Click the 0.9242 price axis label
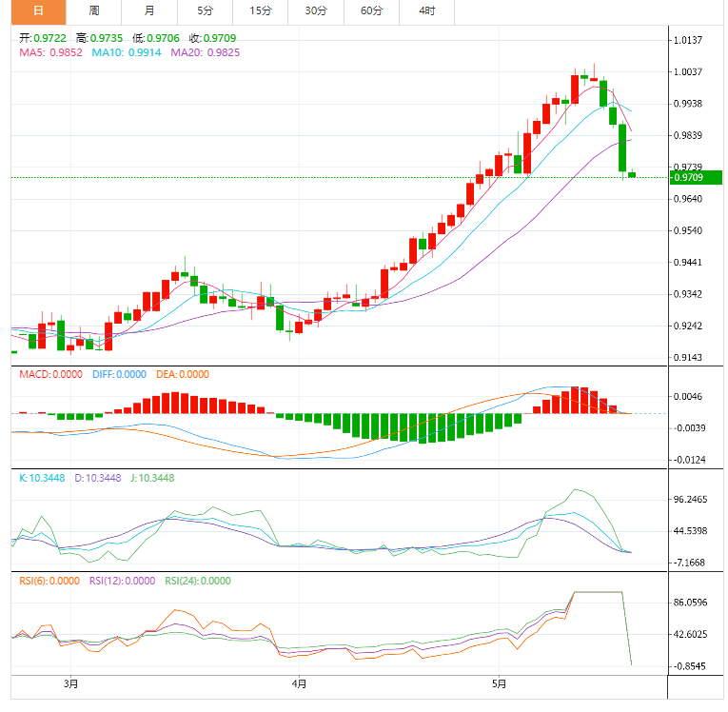728x712 pixels. pyautogui.click(x=688, y=326)
